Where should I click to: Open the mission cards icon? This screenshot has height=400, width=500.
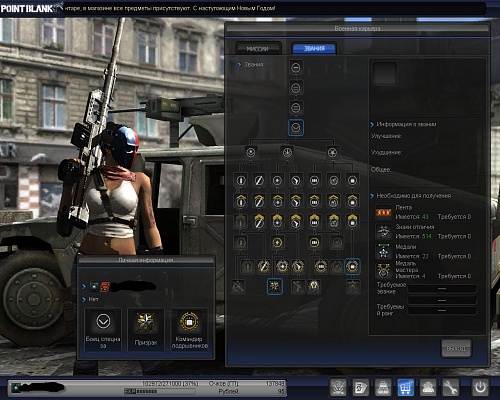pyautogui.click(x=361, y=387)
